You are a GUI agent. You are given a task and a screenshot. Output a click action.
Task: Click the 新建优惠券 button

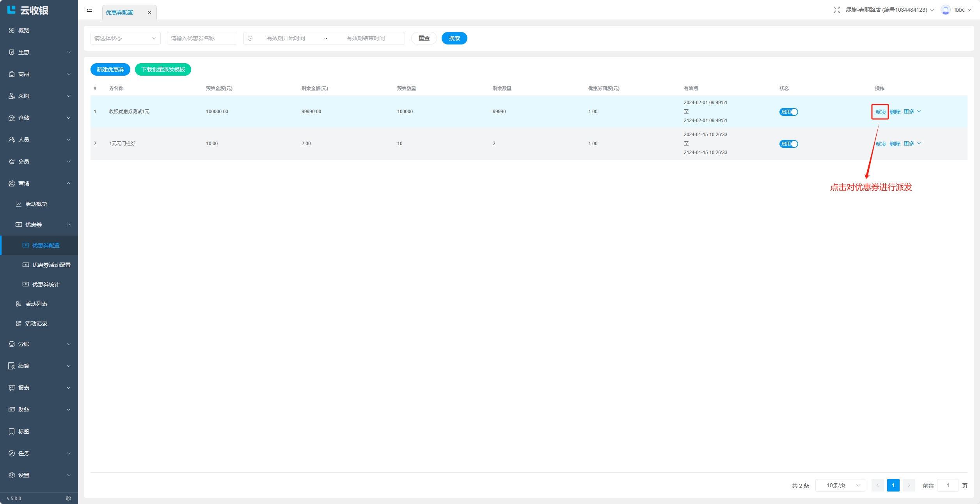click(110, 69)
